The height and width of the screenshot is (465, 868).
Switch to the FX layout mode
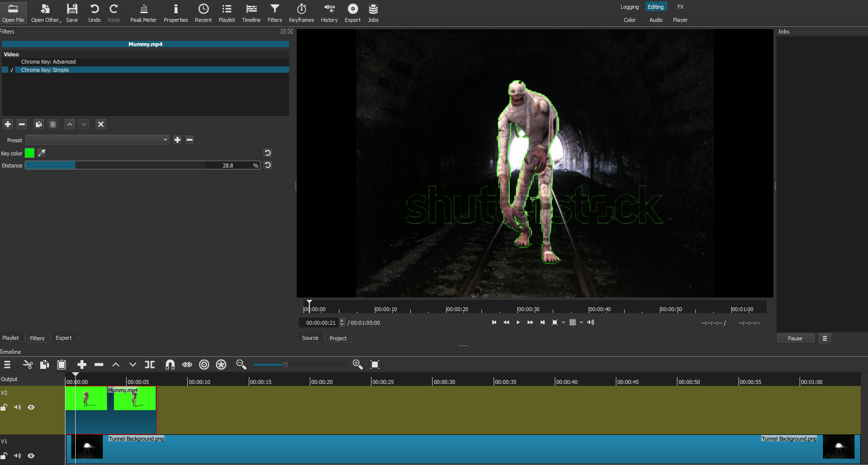[680, 6]
